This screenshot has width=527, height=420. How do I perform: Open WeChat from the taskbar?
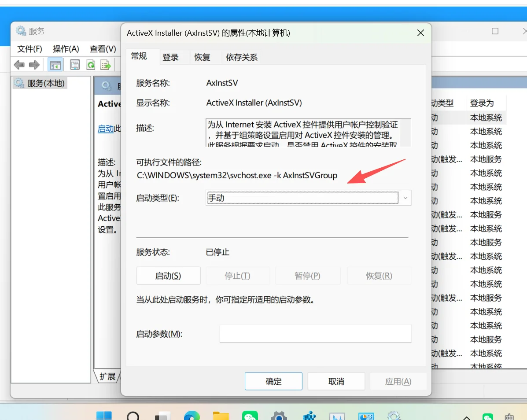(250, 416)
